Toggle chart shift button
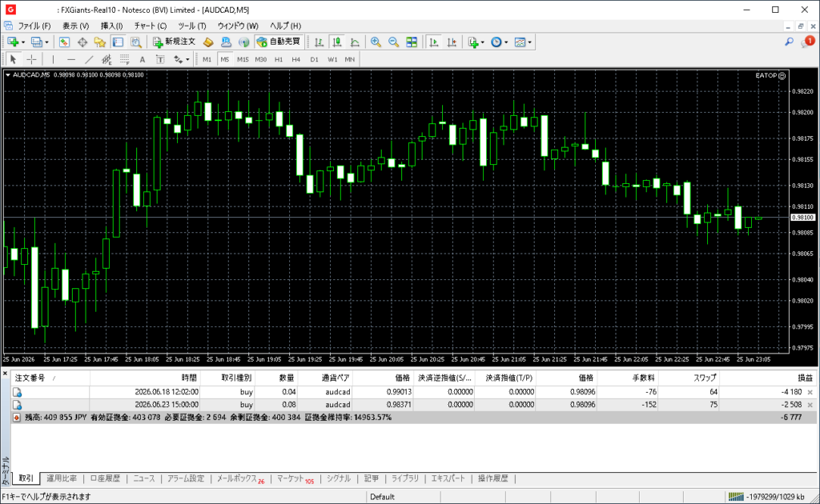Viewport: 820px width, 504px height. (x=452, y=42)
